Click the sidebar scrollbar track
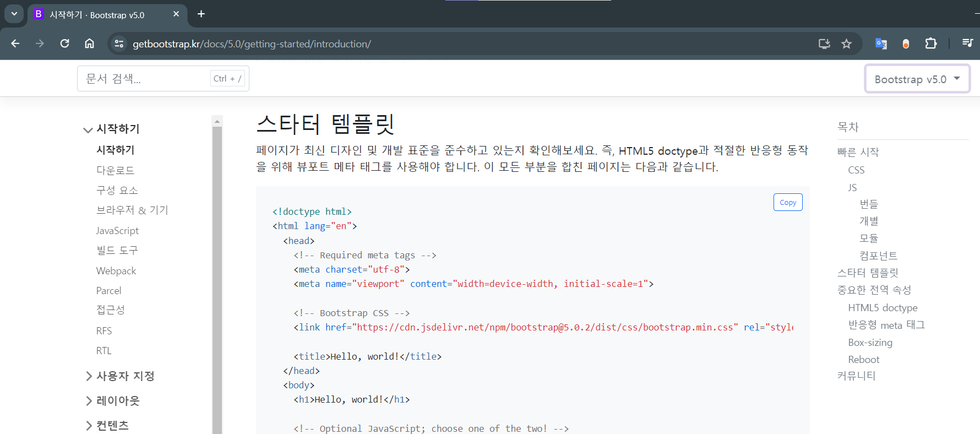 (x=217, y=281)
